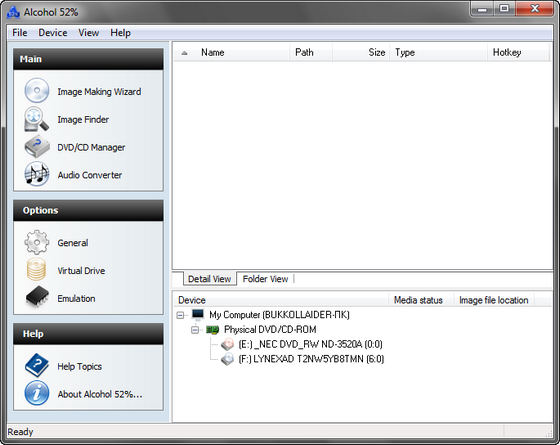Click the About Alcohol 52% info icon

click(x=37, y=393)
